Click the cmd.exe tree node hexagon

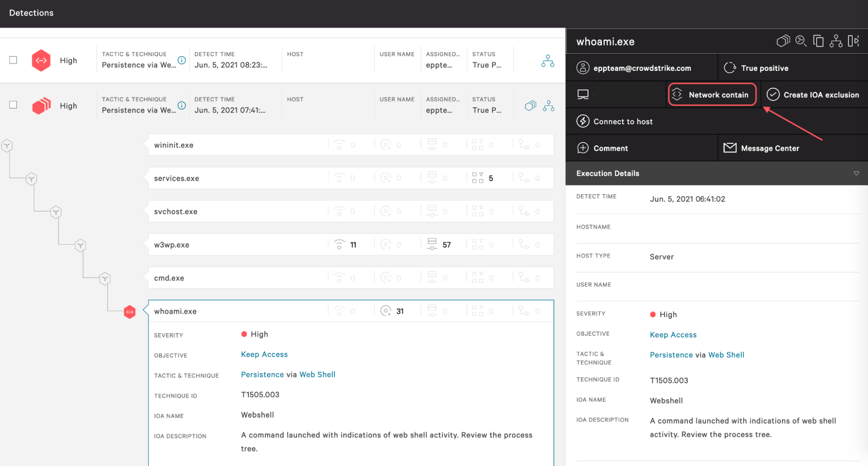pos(105,278)
